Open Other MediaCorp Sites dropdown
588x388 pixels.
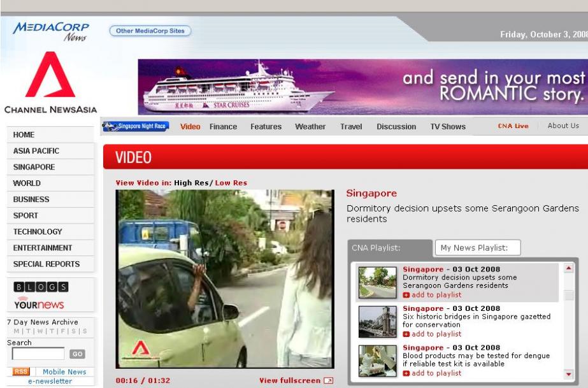click(150, 31)
